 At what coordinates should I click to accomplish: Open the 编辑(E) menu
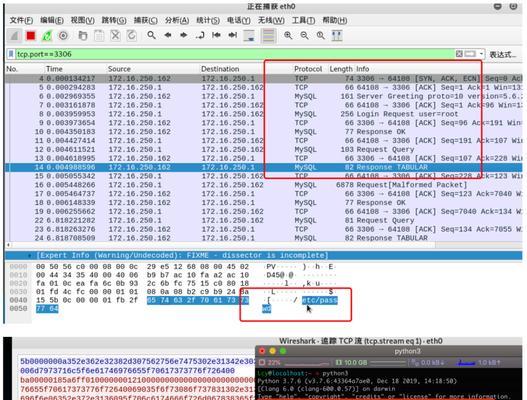[x=52, y=20]
